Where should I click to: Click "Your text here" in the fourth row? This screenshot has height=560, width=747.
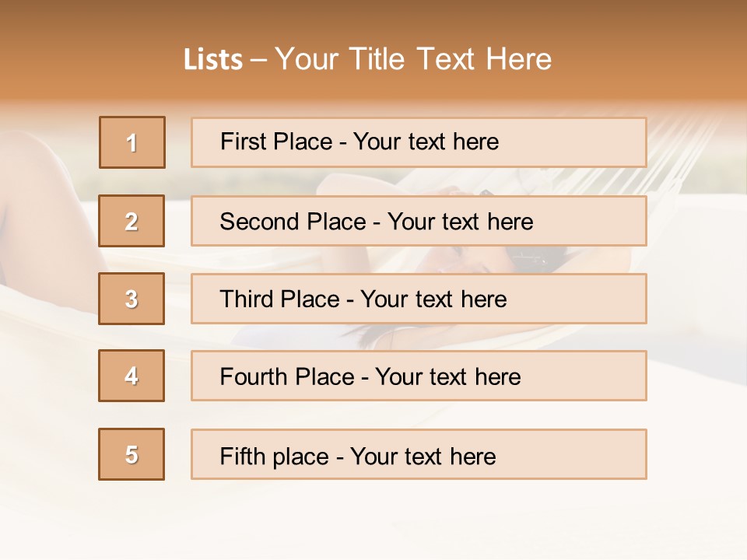[447, 377]
